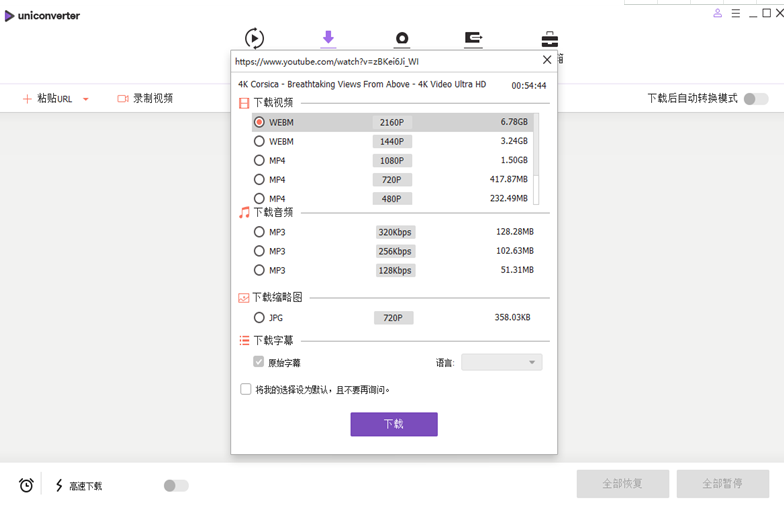784x511 pixels.
Task: Check set my choice as default
Action: [246, 389]
